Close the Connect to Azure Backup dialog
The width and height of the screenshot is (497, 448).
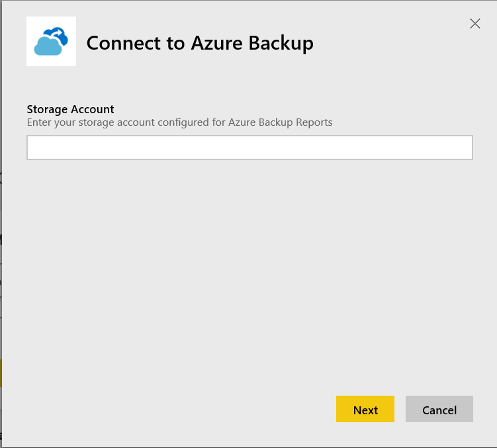[x=474, y=24]
